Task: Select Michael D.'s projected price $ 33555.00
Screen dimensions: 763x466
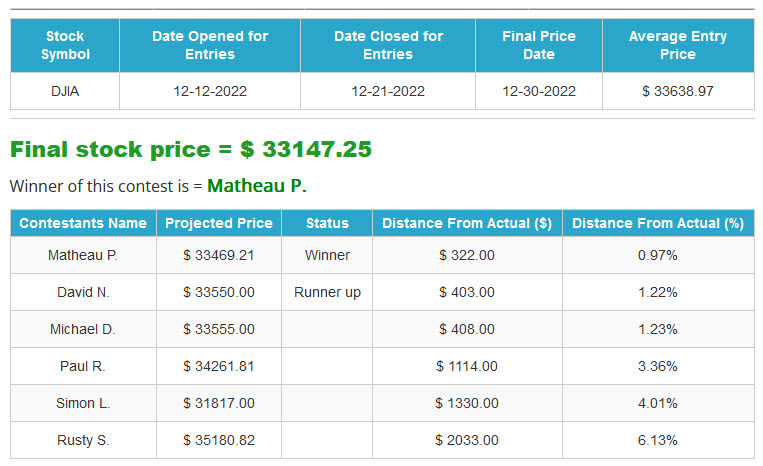Action: [x=219, y=329]
